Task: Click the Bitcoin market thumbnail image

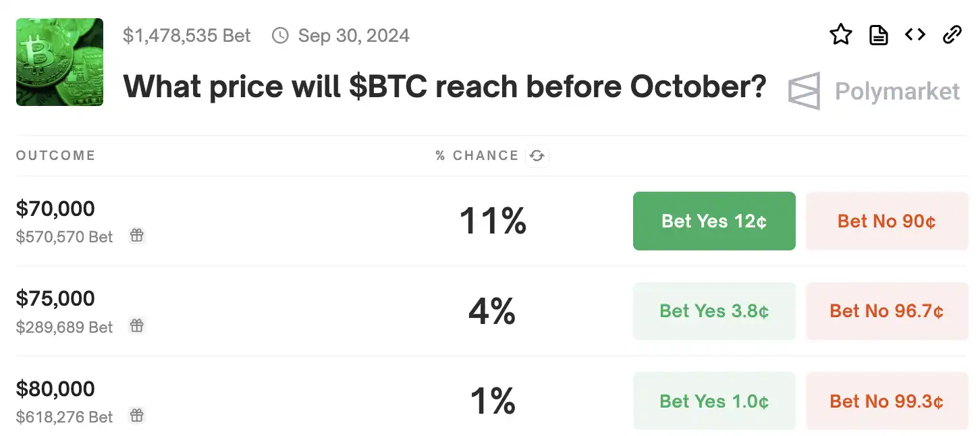Action: click(60, 62)
